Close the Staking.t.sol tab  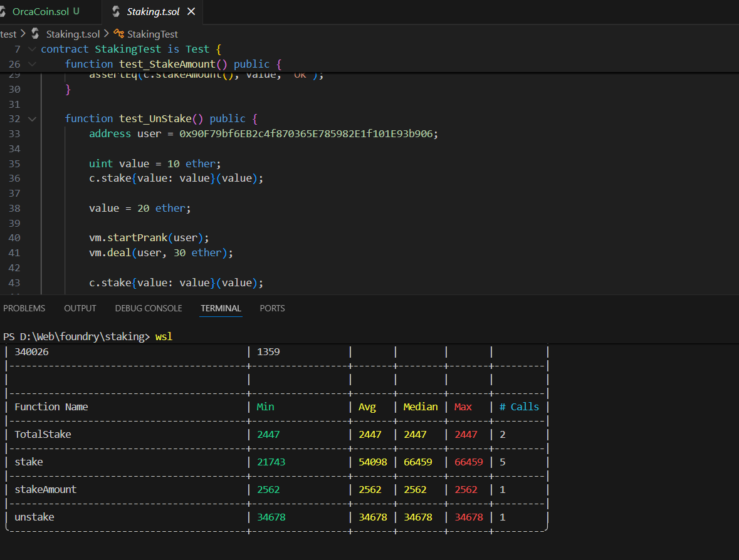pyautogui.click(x=191, y=11)
